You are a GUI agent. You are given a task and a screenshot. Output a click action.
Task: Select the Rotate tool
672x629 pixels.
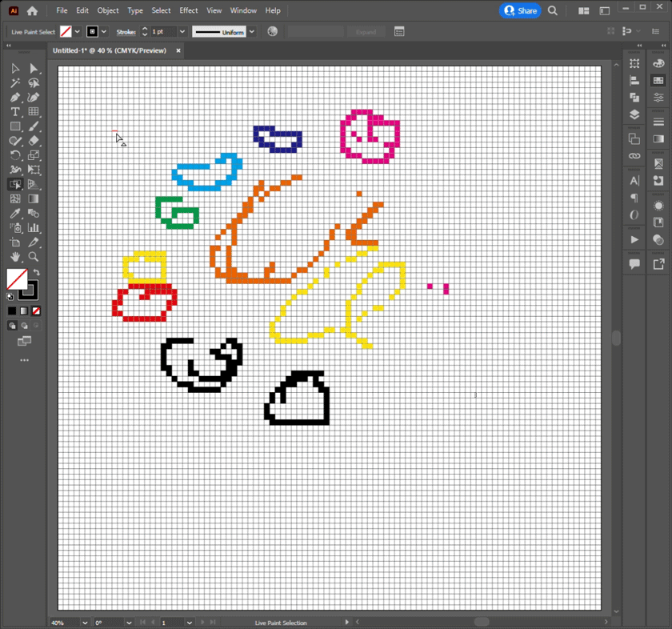(x=15, y=155)
